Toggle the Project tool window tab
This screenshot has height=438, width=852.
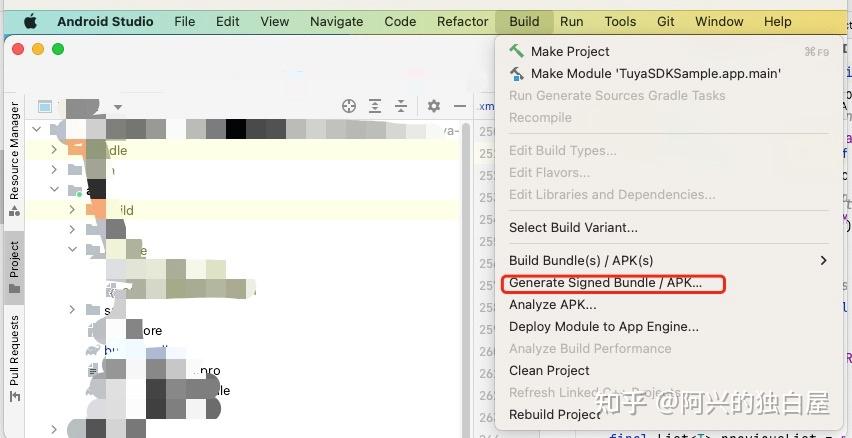(x=15, y=267)
